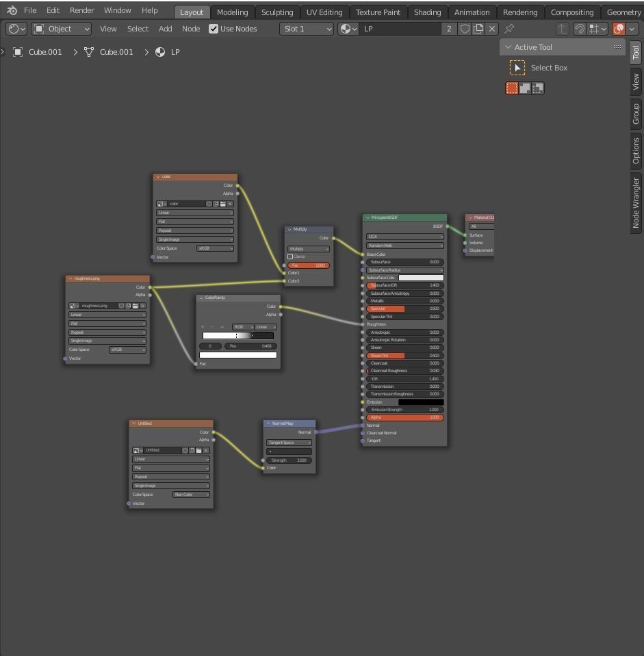The image size is (644, 656).
Task: Open the Random Walk subsurface dropdown
Action: [x=404, y=246]
